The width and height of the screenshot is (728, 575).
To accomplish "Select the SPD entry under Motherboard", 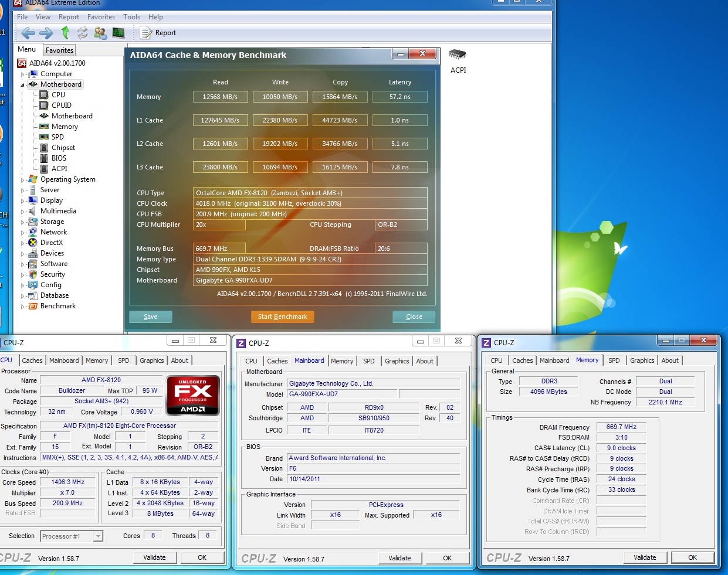I will pos(57,137).
